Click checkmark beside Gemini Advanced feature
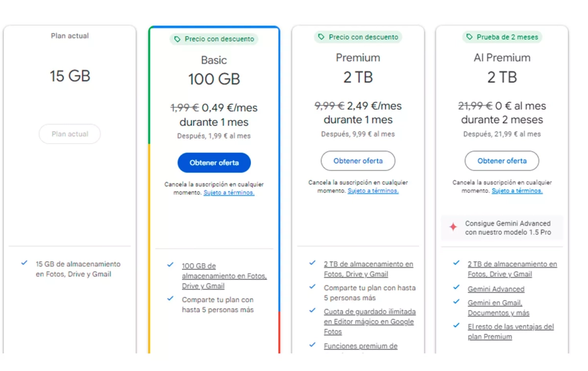Screen dimensions: 588x371 457,288
